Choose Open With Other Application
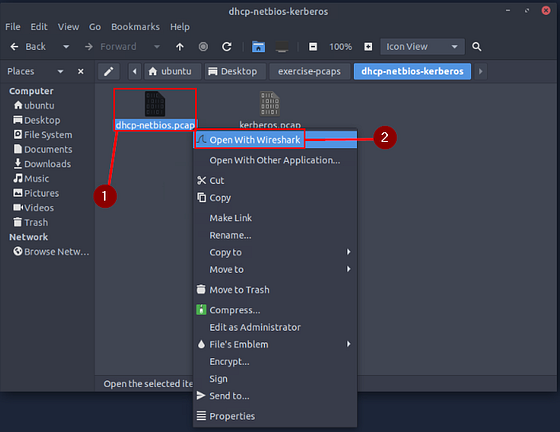The width and height of the screenshot is (560, 432). (275, 160)
